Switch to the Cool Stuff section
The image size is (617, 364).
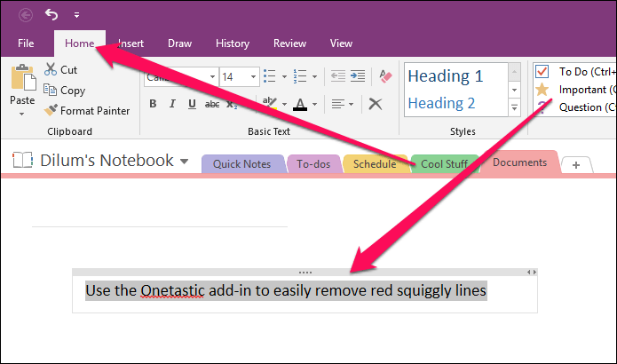444,163
